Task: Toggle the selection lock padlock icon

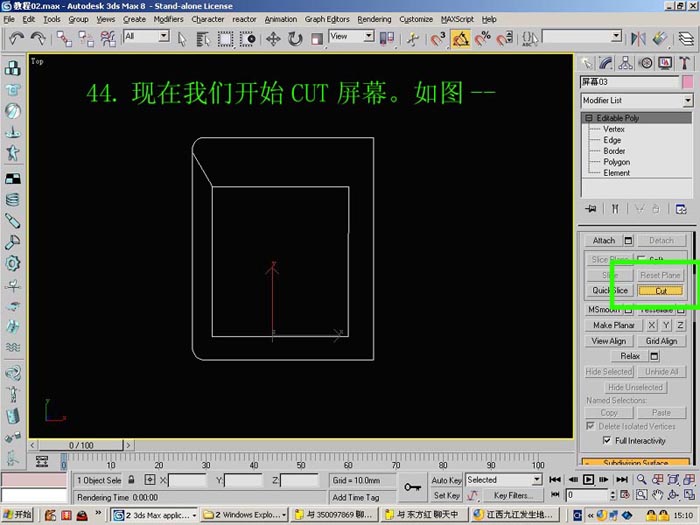Action: 131,480
